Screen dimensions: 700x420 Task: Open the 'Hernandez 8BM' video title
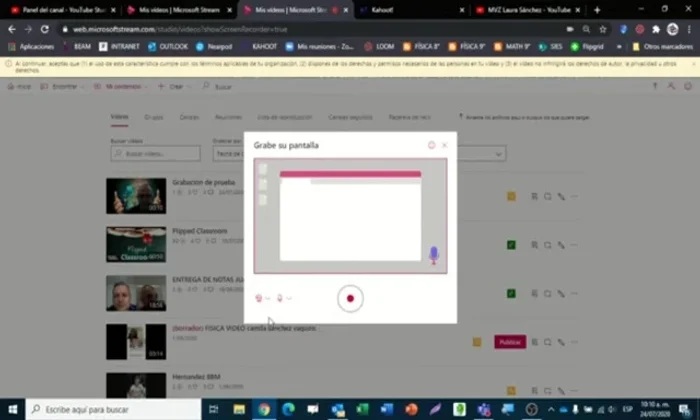tap(196, 377)
